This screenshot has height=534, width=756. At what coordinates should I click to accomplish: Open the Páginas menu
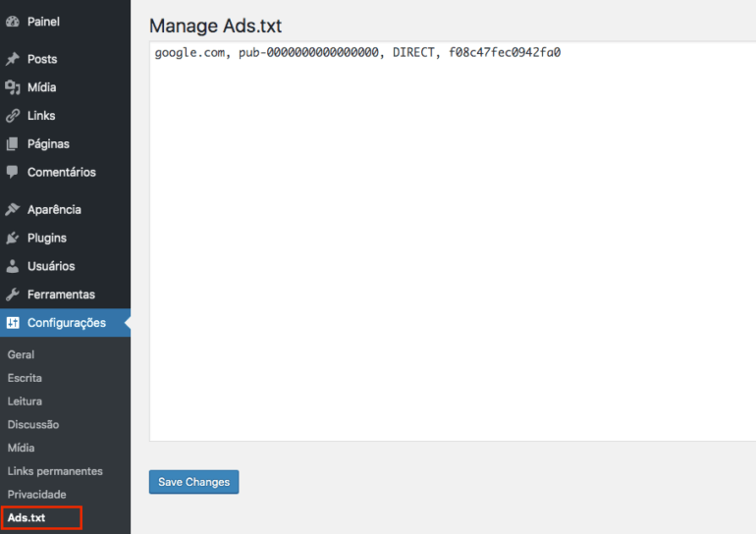coord(48,144)
